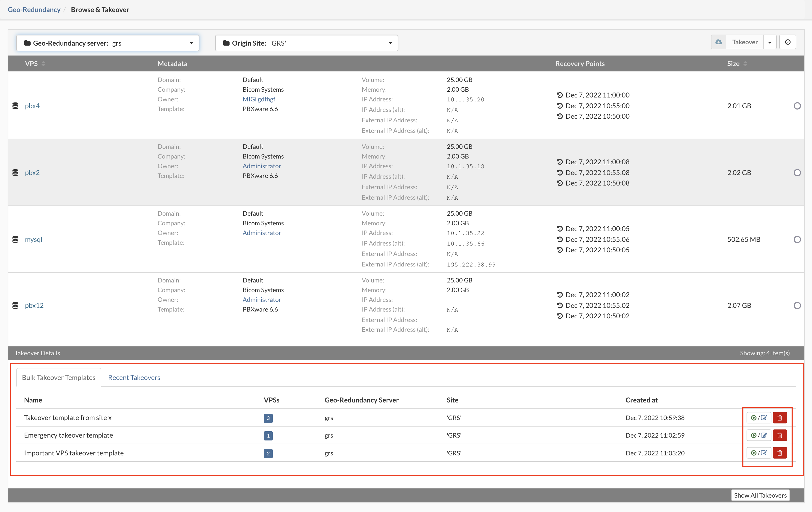Viewport: 812px width, 512px height.
Task: Open the Bulk Takeover Templates tab
Action: [59, 378]
